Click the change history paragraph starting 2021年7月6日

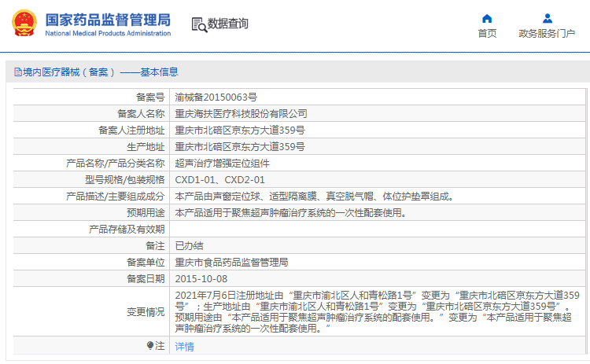pyautogui.click(x=377, y=312)
